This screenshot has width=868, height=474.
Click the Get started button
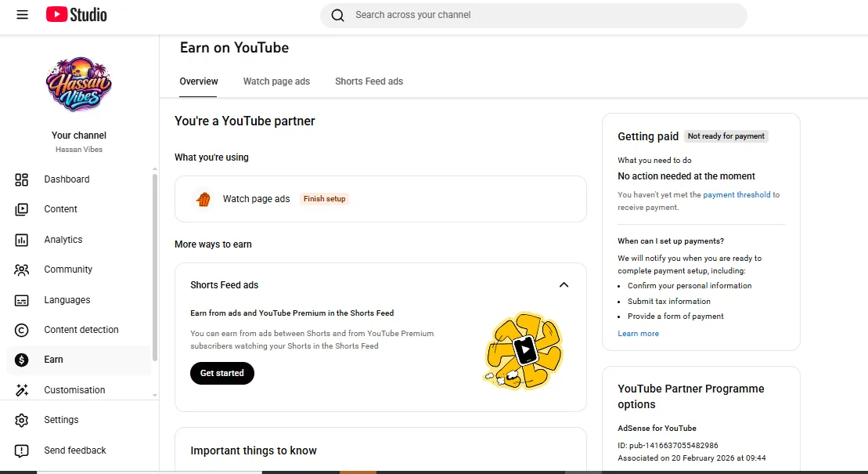click(222, 373)
